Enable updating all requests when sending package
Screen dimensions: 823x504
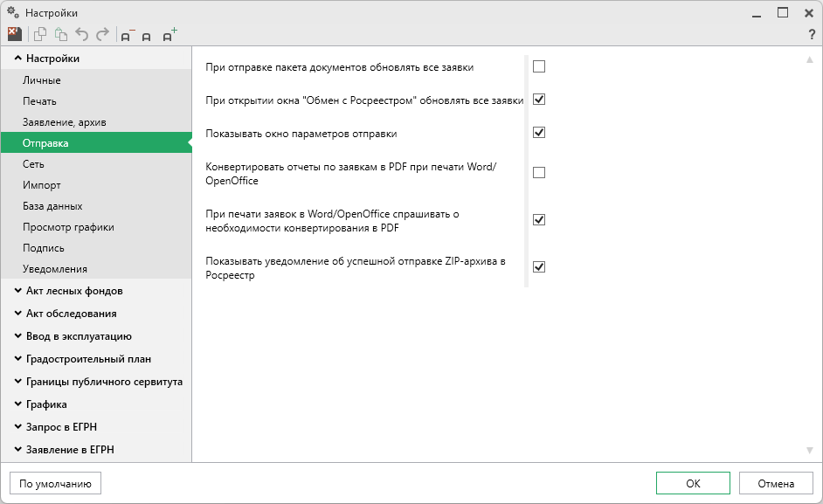[x=539, y=66]
